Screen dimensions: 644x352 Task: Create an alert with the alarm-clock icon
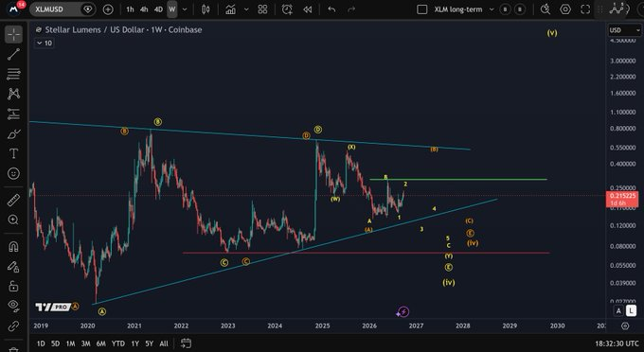point(287,9)
